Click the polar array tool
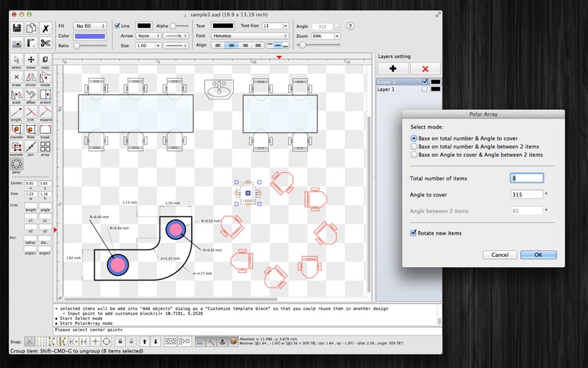 (x=16, y=165)
